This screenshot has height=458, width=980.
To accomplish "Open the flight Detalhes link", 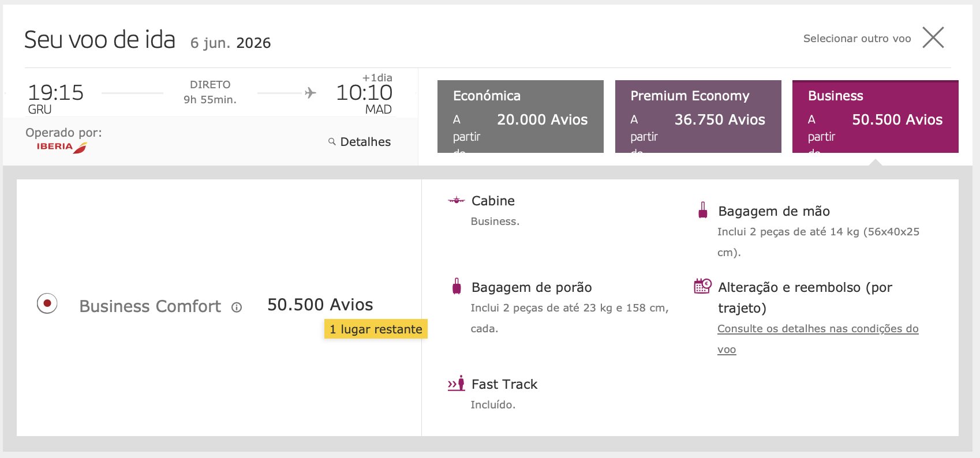I will point(365,142).
